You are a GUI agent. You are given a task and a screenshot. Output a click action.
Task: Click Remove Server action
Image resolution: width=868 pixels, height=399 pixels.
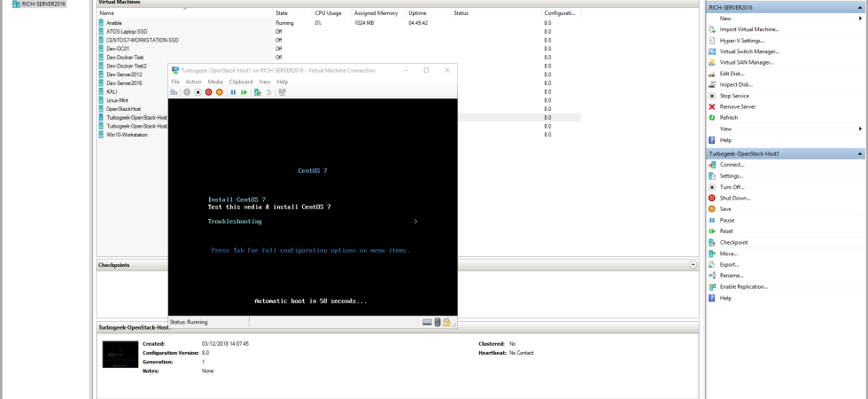click(737, 107)
